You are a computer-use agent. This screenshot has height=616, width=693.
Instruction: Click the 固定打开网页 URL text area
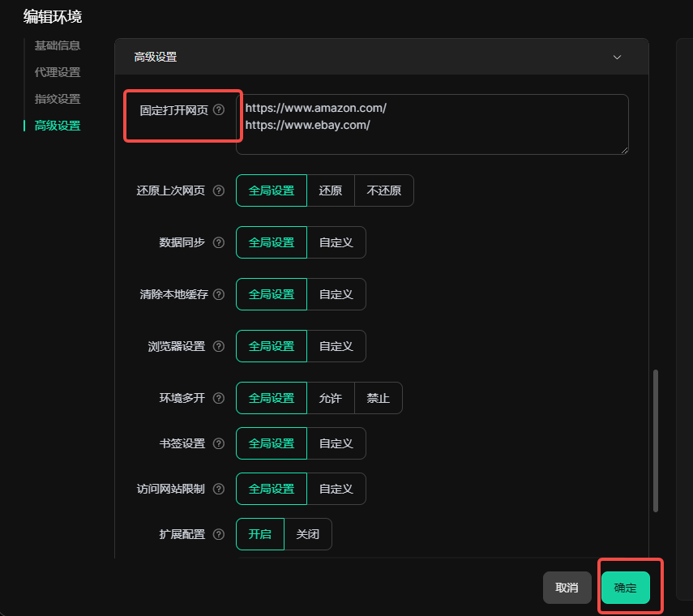point(432,124)
